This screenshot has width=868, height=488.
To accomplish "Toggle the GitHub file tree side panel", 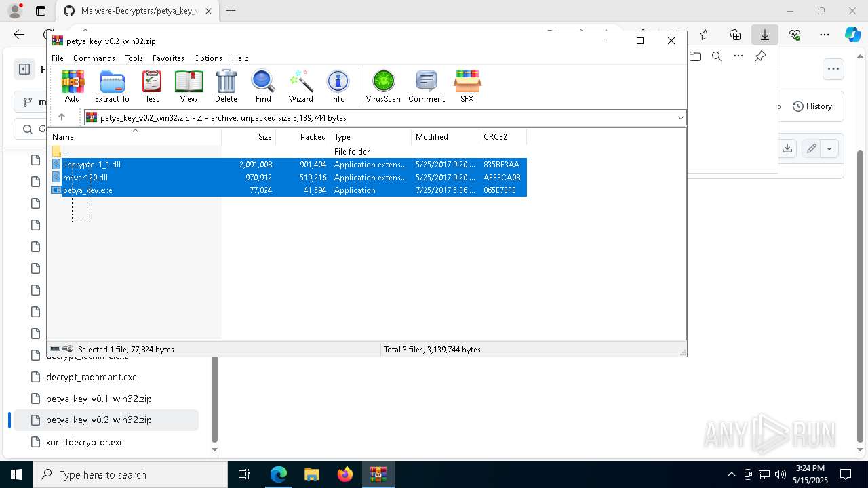I will pyautogui.click(x=24, y=69).
